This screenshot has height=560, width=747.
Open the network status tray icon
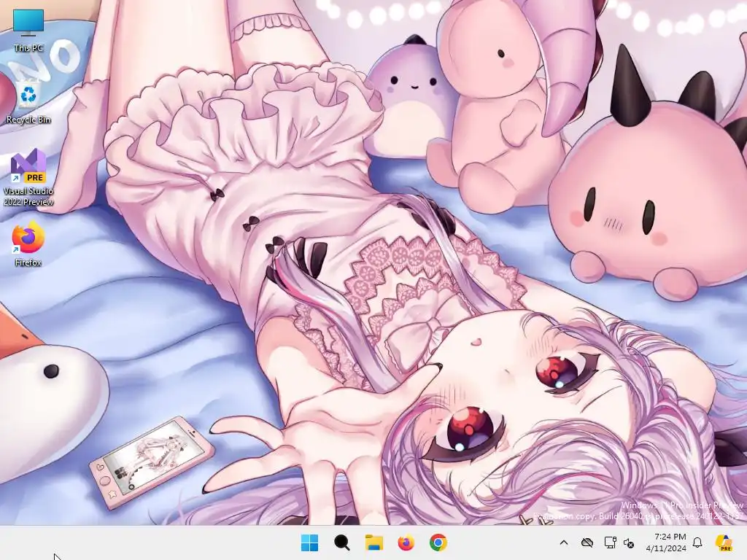(610, 542)
